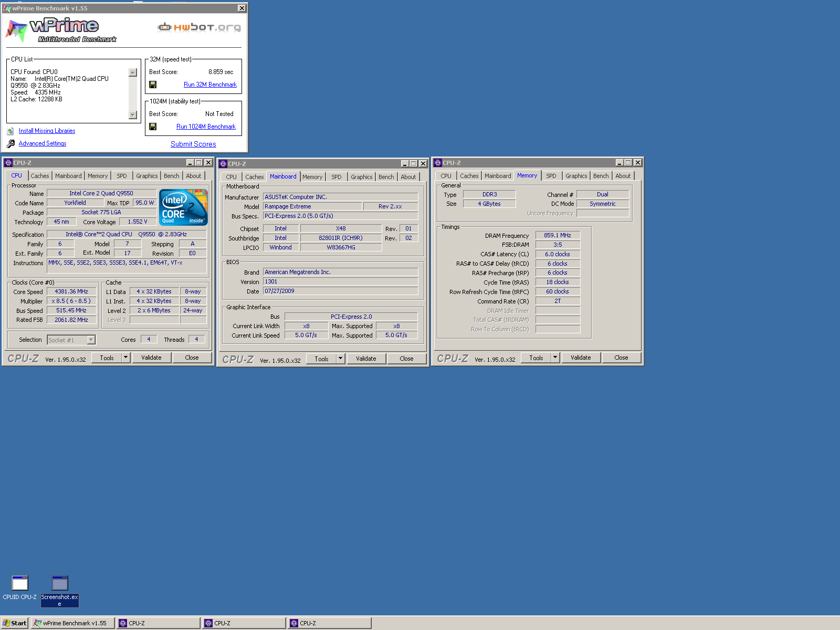Click the save icon beside Run 32M Benchmark

(x=153, y=85)
